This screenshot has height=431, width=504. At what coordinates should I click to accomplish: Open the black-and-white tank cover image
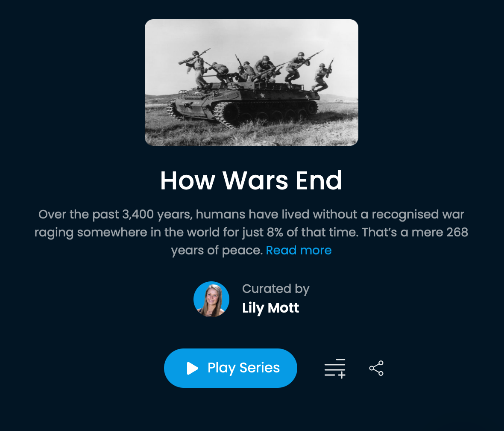click(251, 83)
